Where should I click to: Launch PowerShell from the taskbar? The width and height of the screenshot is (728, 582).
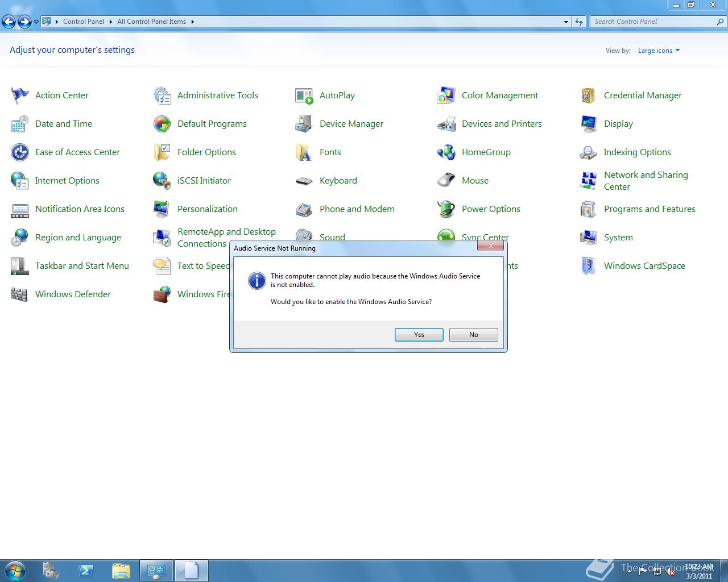coord(86,571)
